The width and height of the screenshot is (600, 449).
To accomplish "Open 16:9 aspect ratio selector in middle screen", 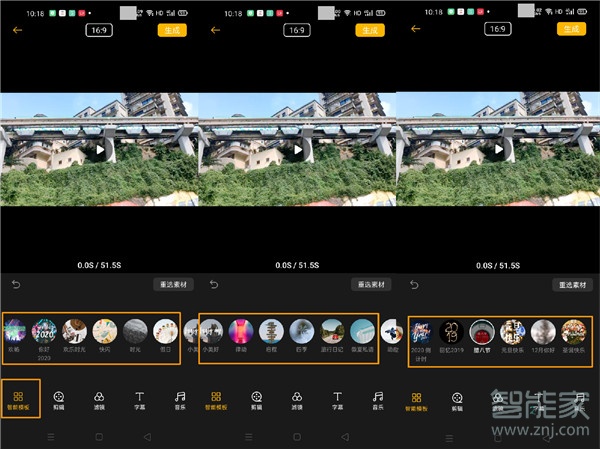I will click(x=296, y=30).
